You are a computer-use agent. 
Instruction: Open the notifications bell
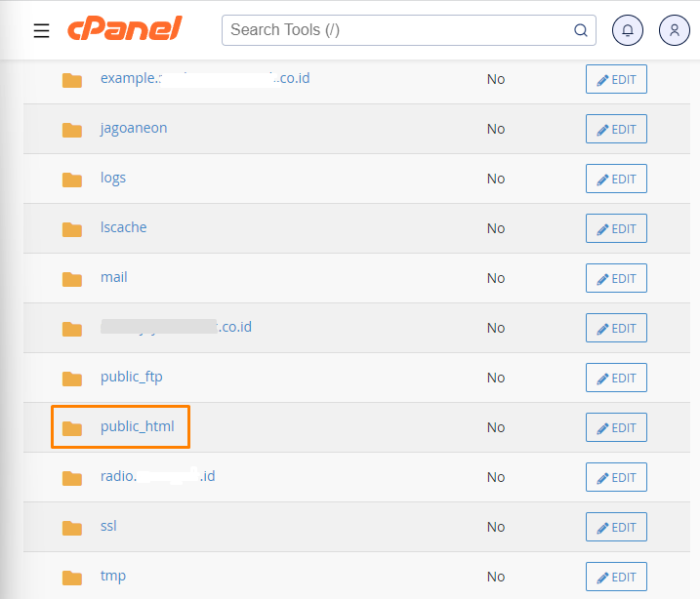[x=627, y=30]
